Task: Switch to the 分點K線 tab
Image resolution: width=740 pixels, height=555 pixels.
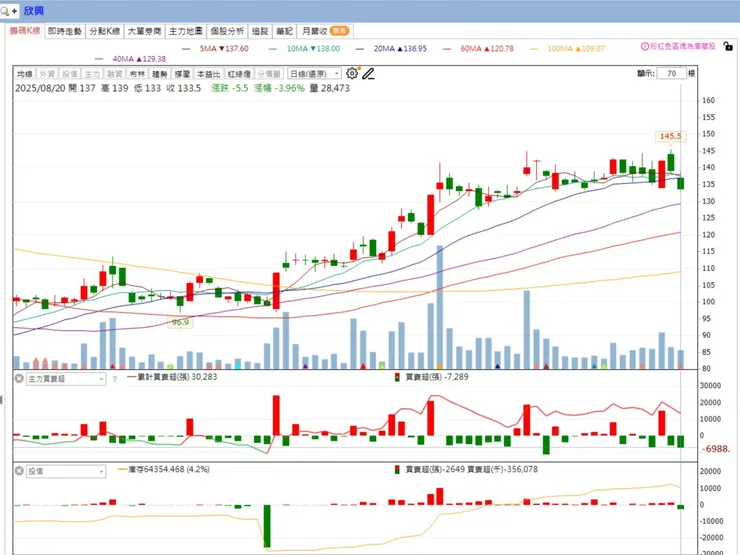Action: pos(105,31)
